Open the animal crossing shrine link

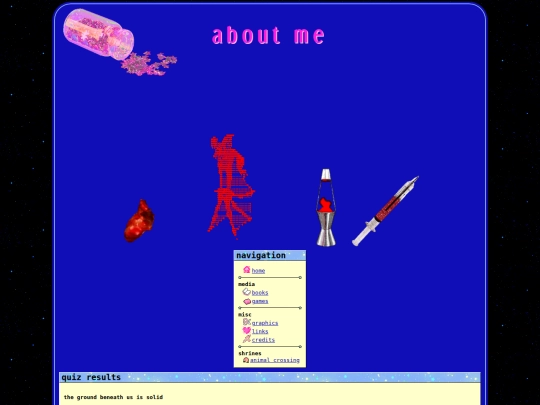point(275,360)
